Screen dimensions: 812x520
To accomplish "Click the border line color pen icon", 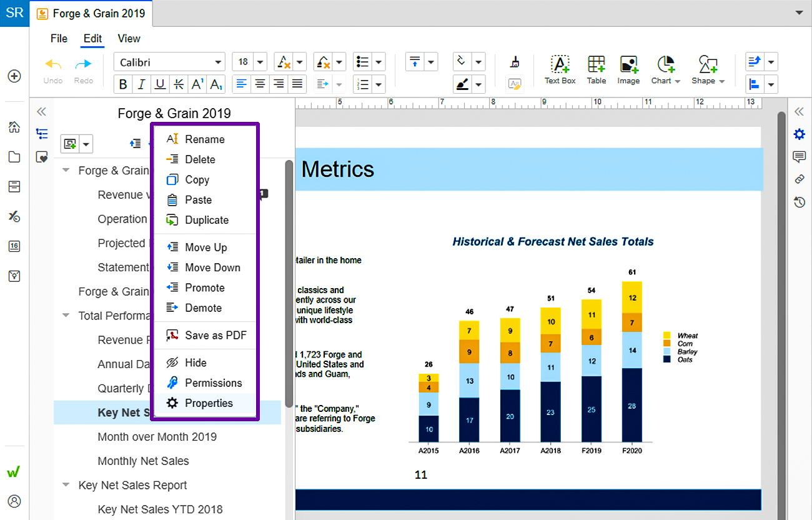I will [462, 84].
